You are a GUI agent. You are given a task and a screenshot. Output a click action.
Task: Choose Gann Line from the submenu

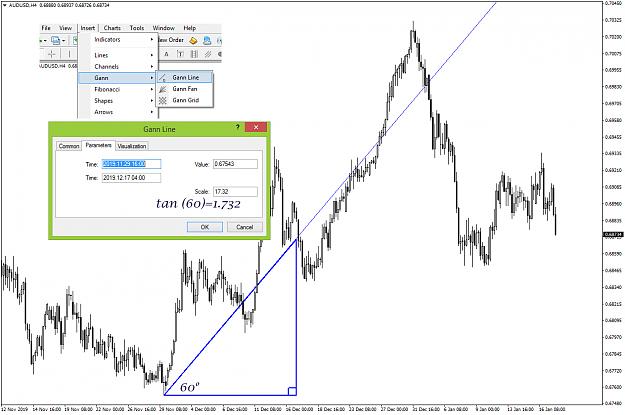(185, 77)
